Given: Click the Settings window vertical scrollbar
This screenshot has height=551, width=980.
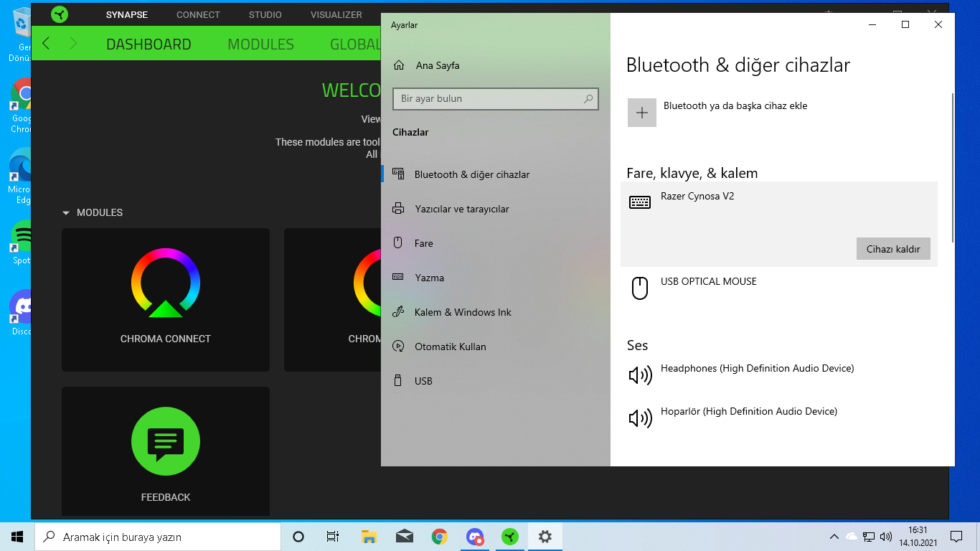Looking at the screenshot, I should click(952, 167).
